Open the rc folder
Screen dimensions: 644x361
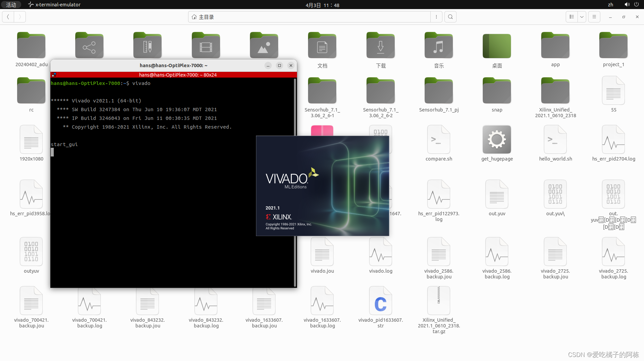(x=31, y=91)
